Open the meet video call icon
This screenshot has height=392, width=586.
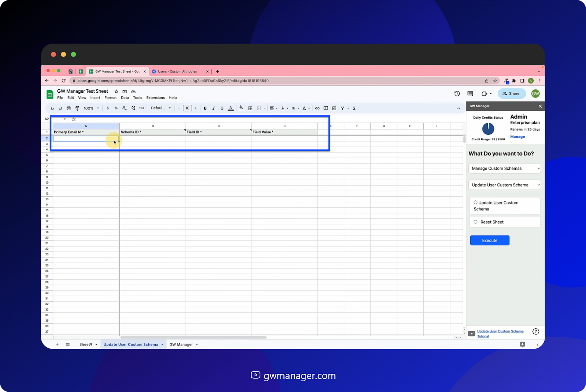tap(486, 93)
